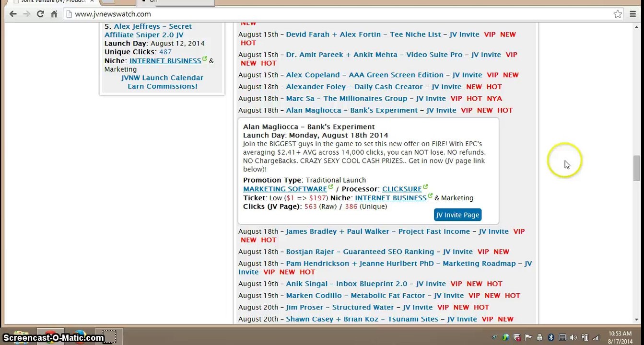
Task: Open Pam Hendrickson + Jeanne Hurlbert PhD – Marketing Roadmap
Action: pyautogui.click(x=401, y=264)
